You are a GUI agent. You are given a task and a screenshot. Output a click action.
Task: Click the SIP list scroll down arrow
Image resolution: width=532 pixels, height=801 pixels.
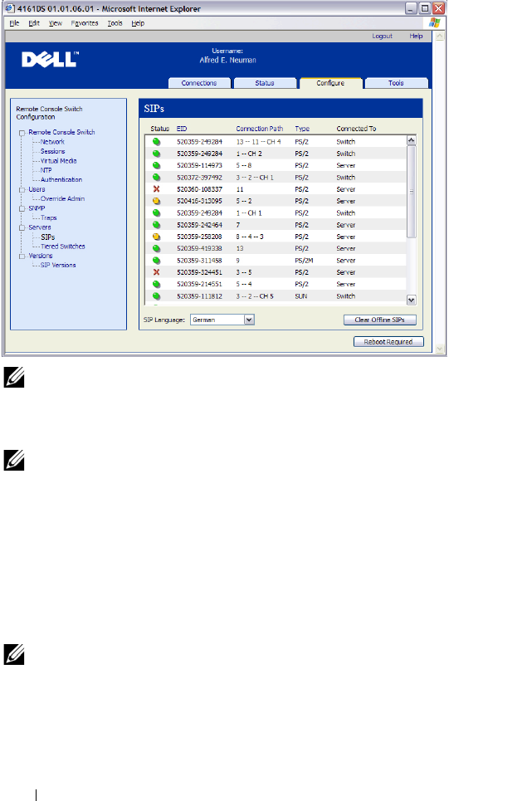point(412,300)
